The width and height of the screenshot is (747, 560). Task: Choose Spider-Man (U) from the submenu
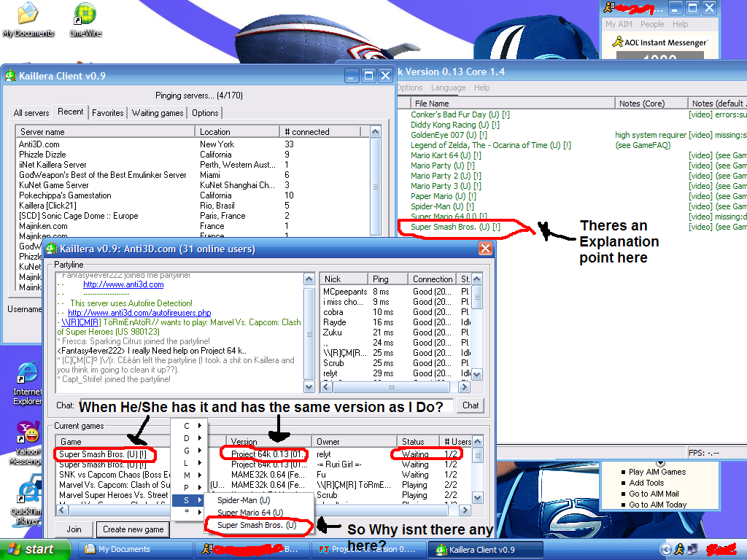259,500
